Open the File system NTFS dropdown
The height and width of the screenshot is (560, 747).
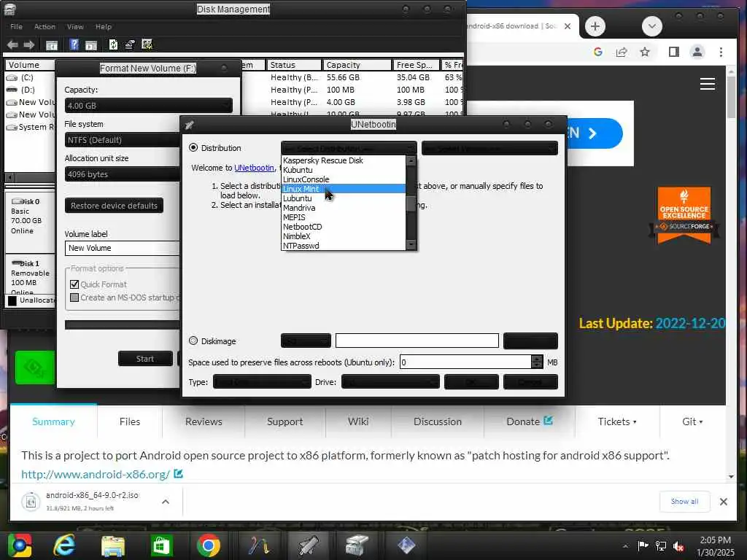click(122, 139)
